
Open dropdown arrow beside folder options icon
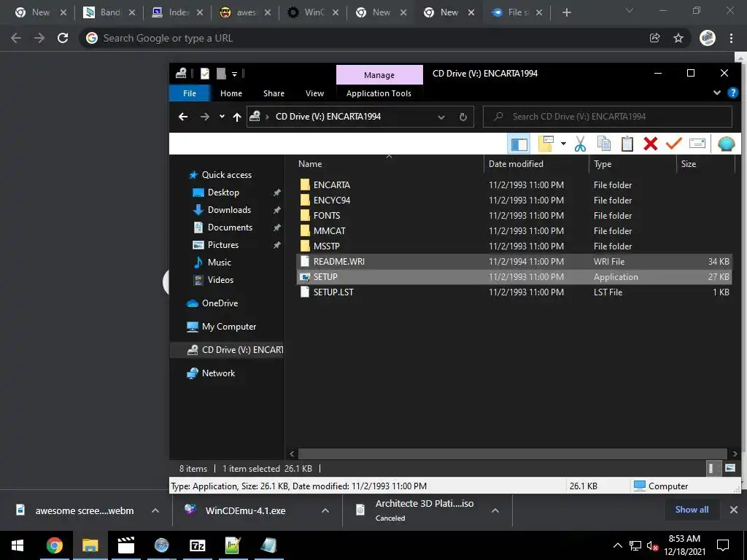pos(563,144)
